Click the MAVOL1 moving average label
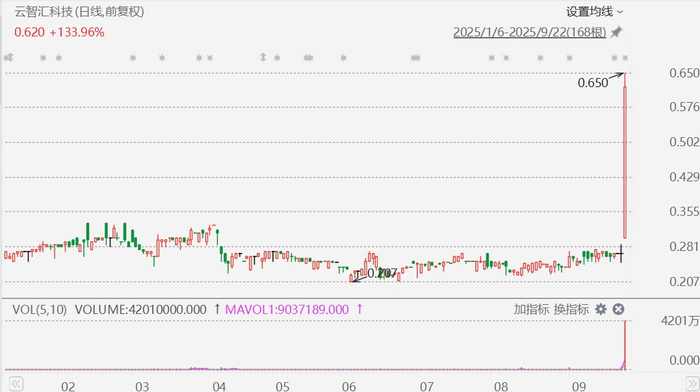The width and height of the screenshot is (700, 392). 287,309
